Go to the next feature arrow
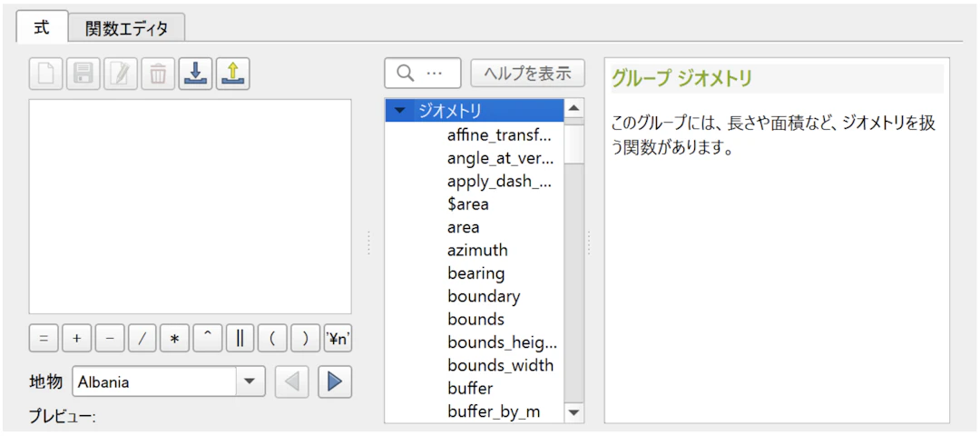 tap(335, 382)
